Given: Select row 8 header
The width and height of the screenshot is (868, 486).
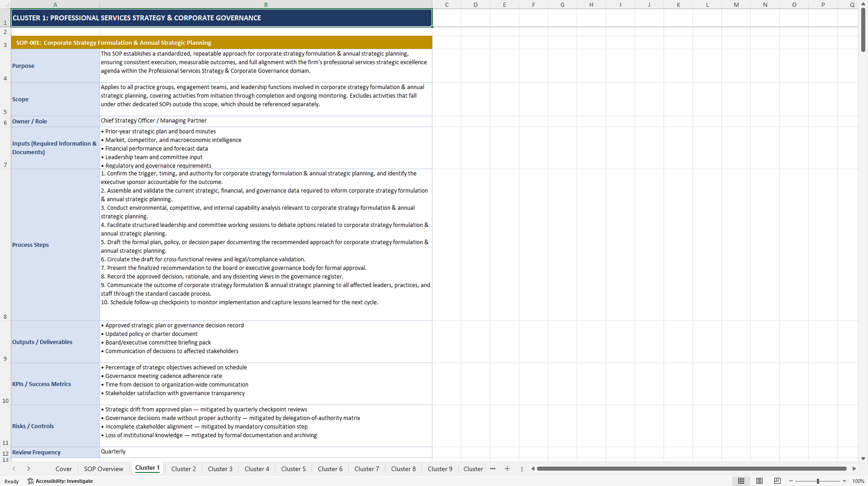Looking at the screenshot, I should click(5, 245).
